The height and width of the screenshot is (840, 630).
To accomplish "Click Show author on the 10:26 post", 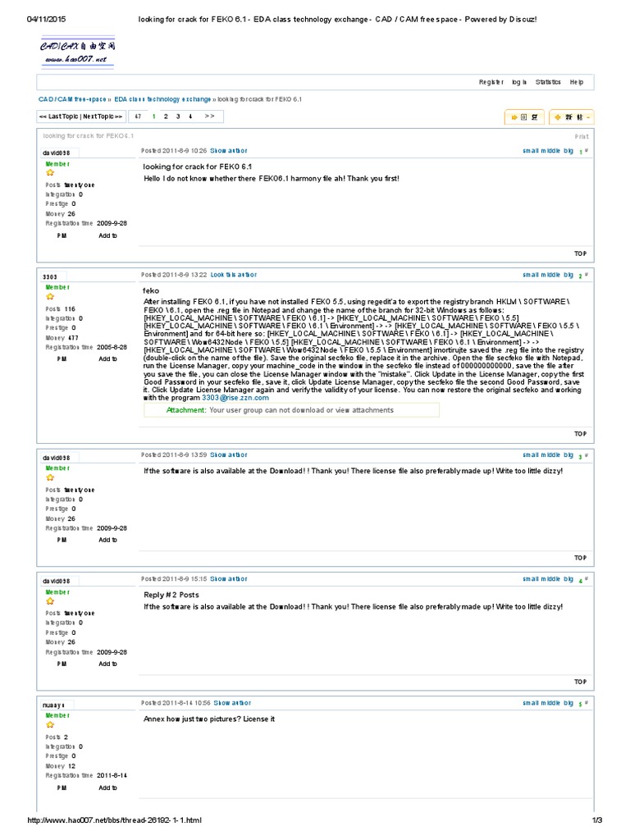I will click(229, 151).
